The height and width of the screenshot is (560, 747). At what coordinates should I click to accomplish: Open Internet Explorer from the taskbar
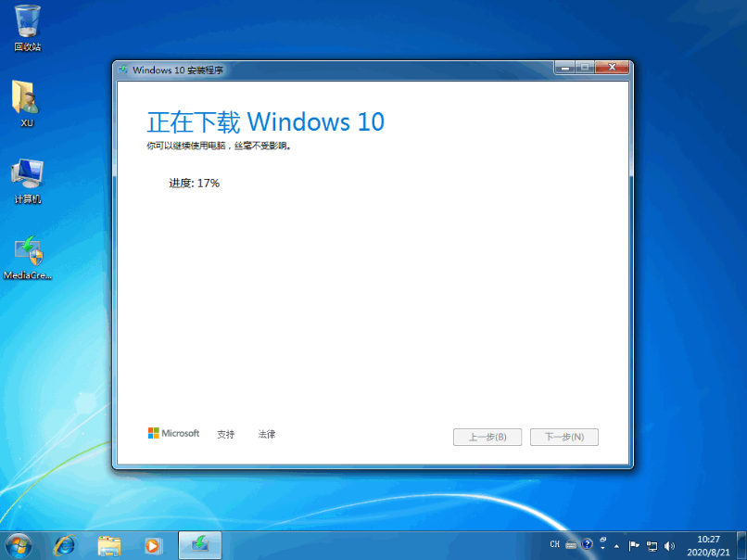click(64, 546)
